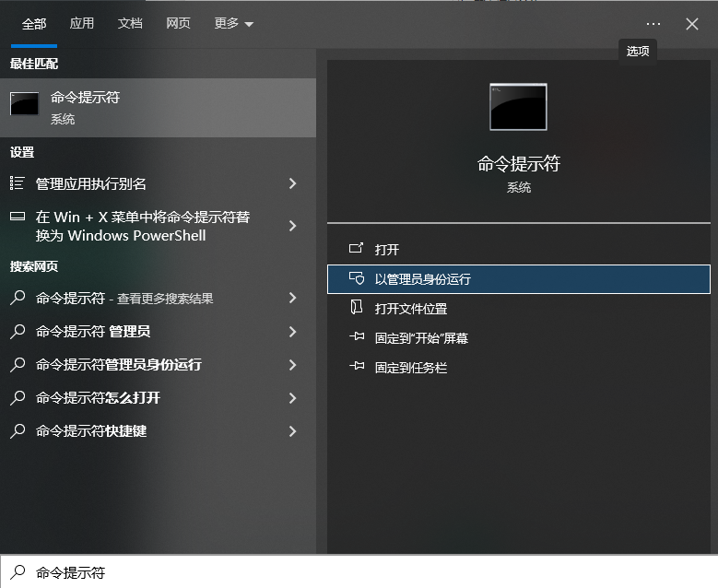
Task: Expand arrow for 命令提示符 管理员 suggestion
Action: coord(292,332)
